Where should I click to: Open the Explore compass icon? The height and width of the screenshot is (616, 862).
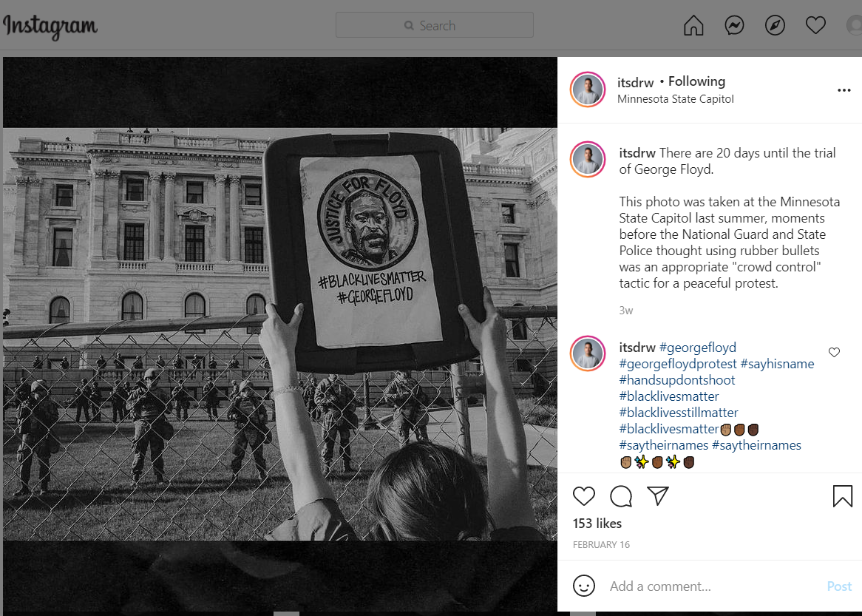[775, 26]
